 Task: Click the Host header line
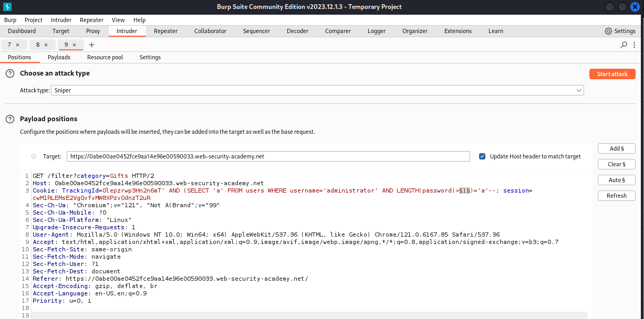click(148, 183)
